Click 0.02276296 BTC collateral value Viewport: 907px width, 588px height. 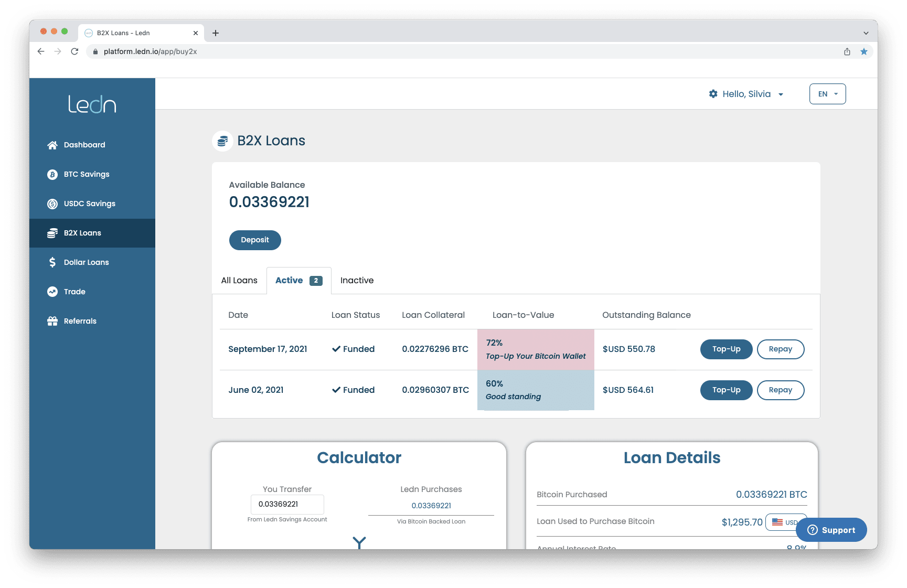pyautogui.click(x=435, y=349)
